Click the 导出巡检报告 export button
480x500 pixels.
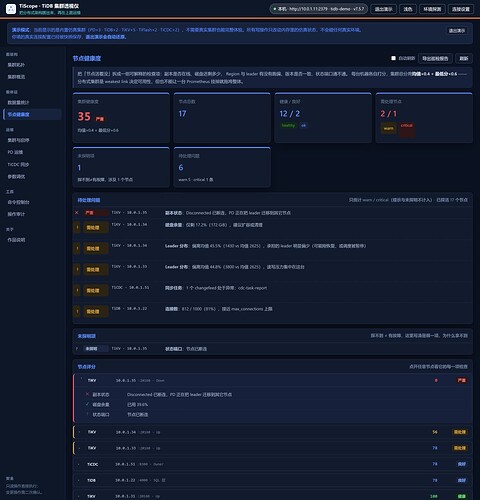[435, 58]
